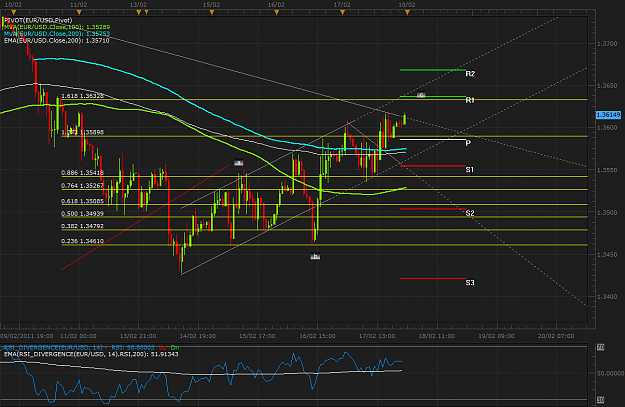The width and height of the screenshot is (625, 407).
Task: Click the 15/02 17:00 time axis label
Action: point(257,336)
